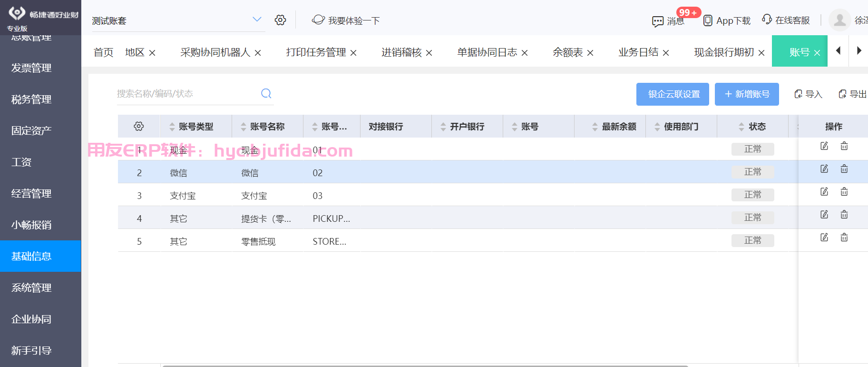Click 正常 status of 支付宝 row
This screenshot has width=868, height=367.
tap(752, 195)
